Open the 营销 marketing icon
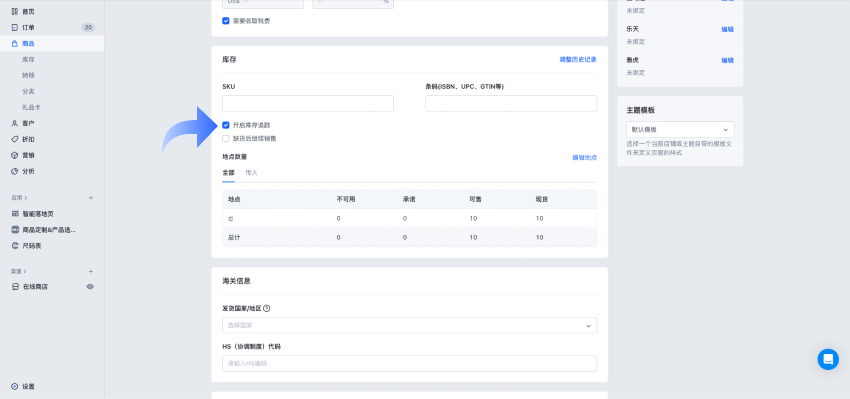The height and width of the screenshot is (399, 850). 15,155
